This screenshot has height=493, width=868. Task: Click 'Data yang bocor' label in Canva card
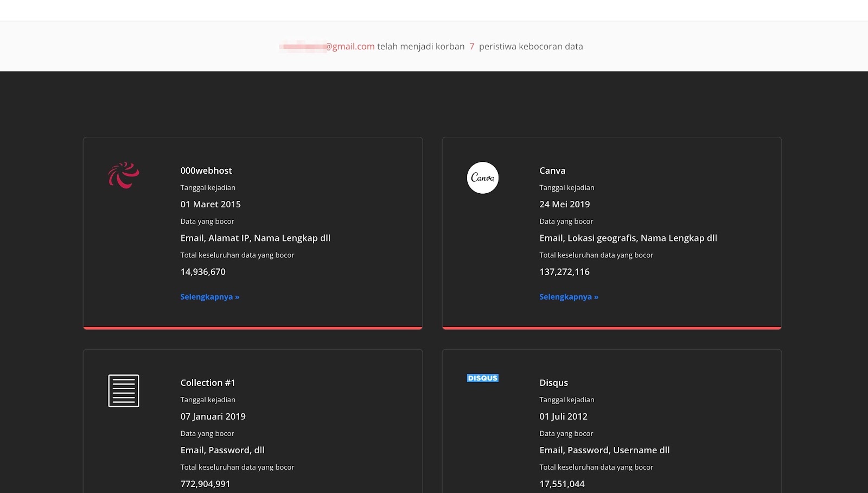566,221
